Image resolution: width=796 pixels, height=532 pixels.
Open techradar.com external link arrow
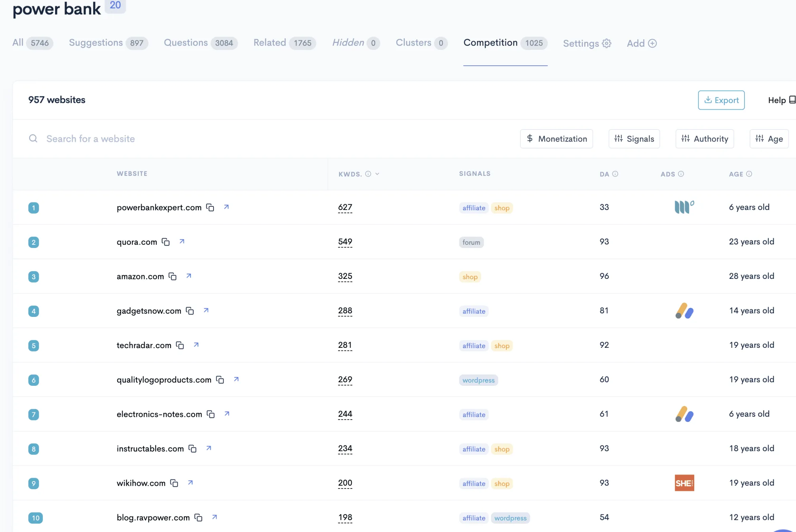196,345
